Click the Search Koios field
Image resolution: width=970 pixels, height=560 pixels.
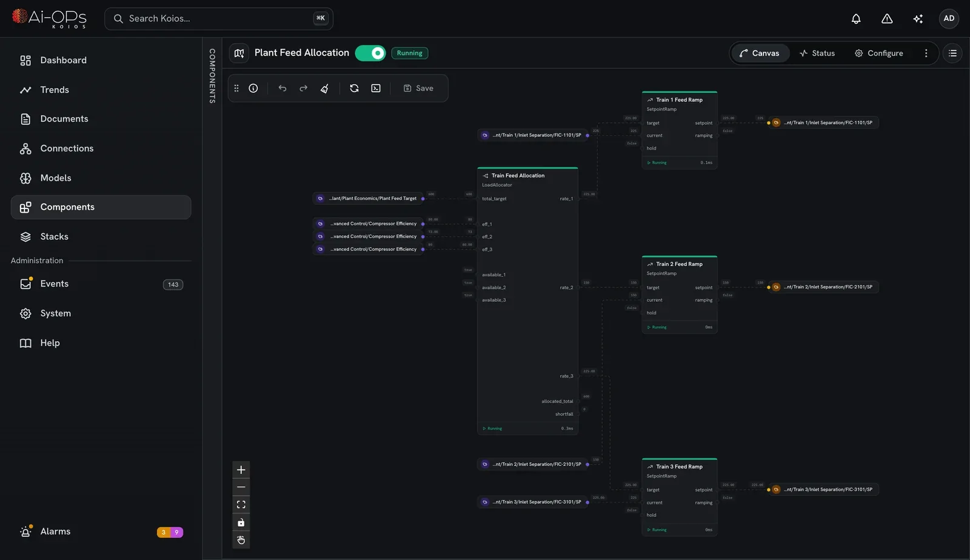point(219,19)
